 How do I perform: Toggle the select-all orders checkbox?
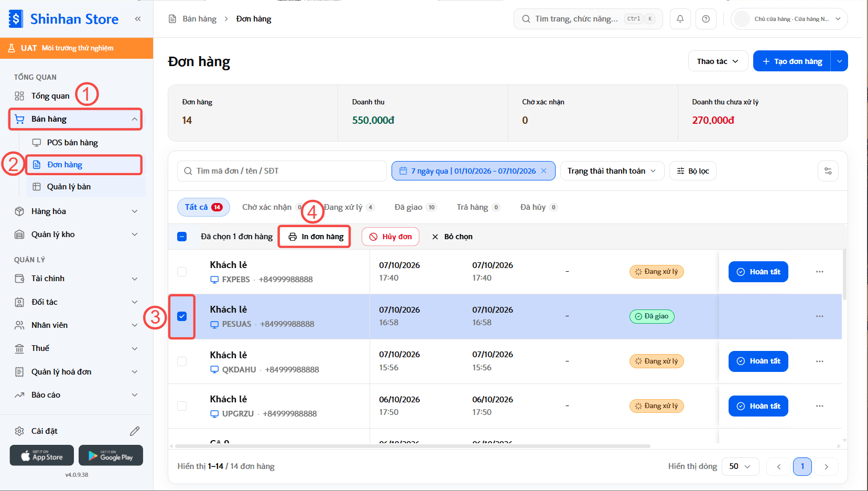click(x=182, y=237)
